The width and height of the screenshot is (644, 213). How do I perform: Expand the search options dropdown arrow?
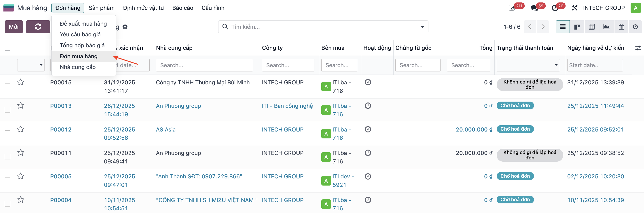tap(422, 27)
